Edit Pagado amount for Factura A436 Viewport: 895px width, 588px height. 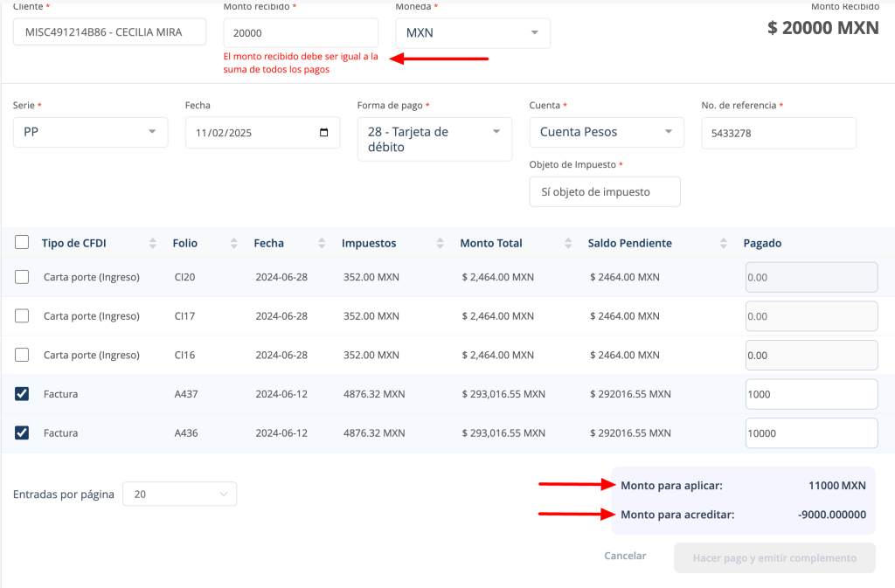[x=811, y=432]
